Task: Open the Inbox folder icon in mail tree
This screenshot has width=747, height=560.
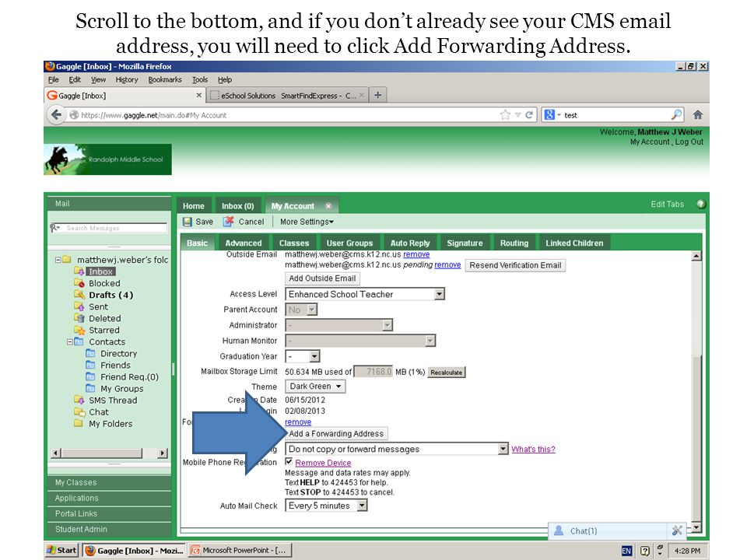Action: coord(79,271)
